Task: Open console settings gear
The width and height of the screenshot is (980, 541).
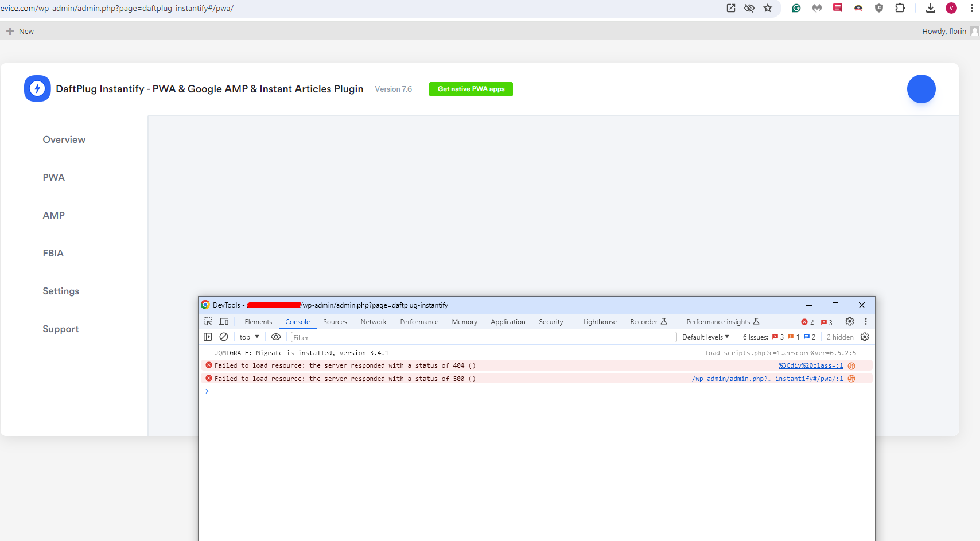Action: click(x=865, y=337)
